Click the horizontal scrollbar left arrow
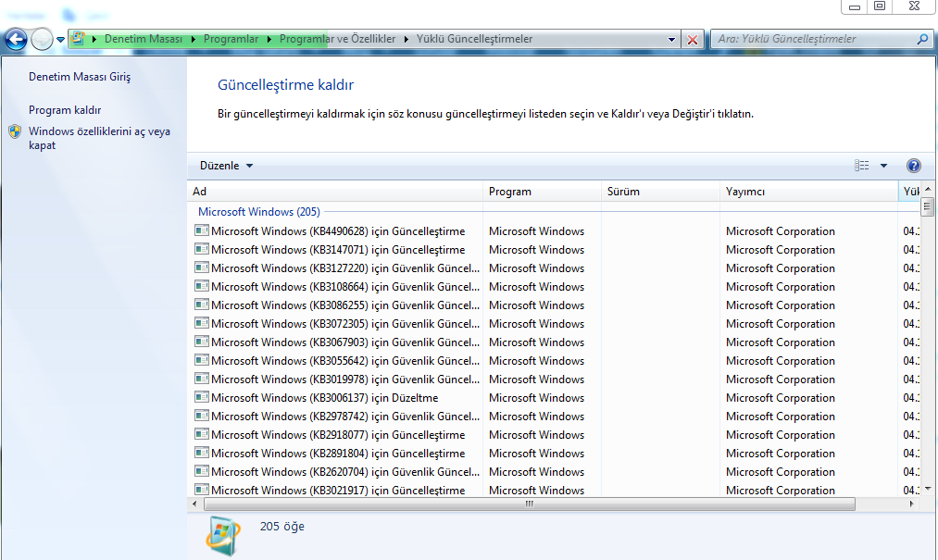This screenshot has width=938, height=560. click(194, 504)
